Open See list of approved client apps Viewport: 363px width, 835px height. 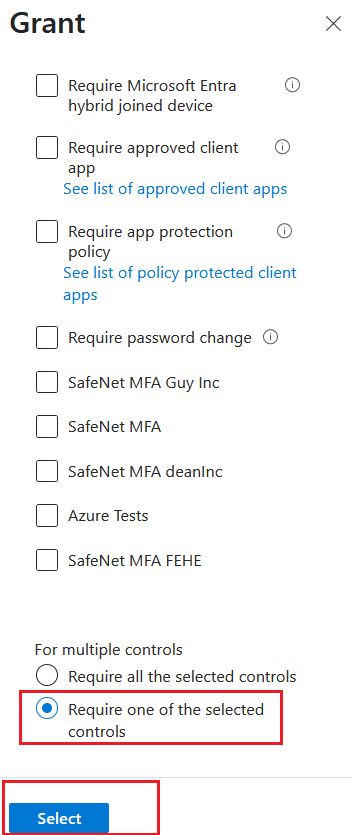175,189
